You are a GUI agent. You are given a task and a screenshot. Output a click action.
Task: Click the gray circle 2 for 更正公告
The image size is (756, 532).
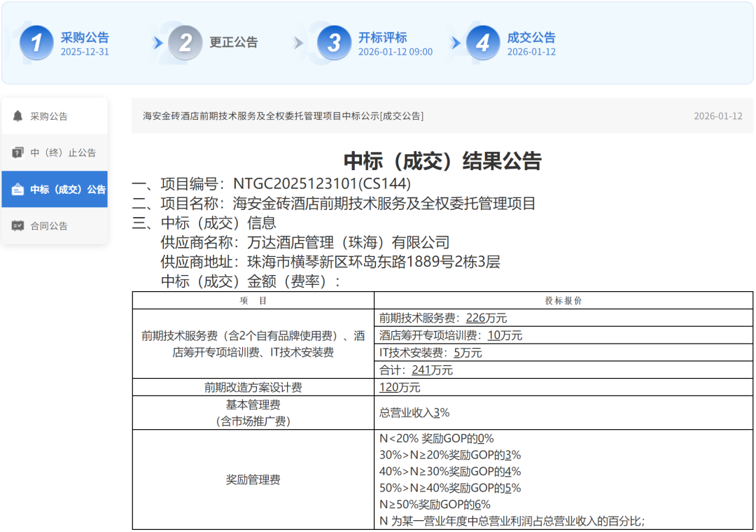click(185, 42)
